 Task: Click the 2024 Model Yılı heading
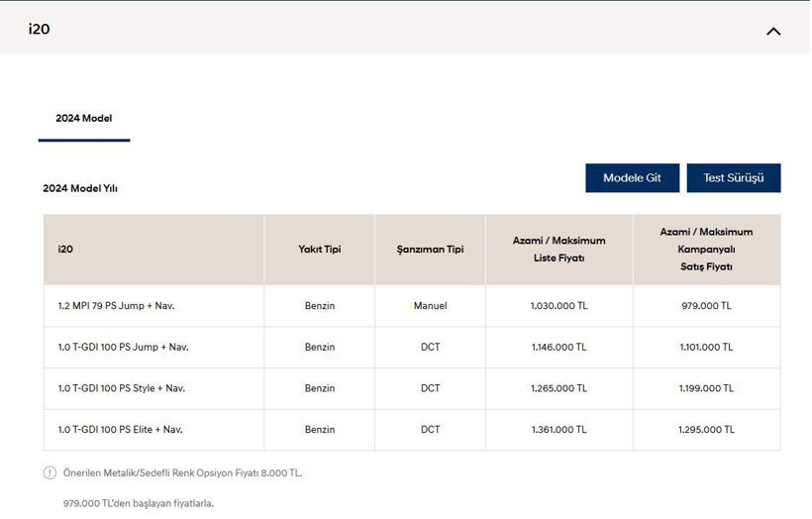click(x=80, y=188)
